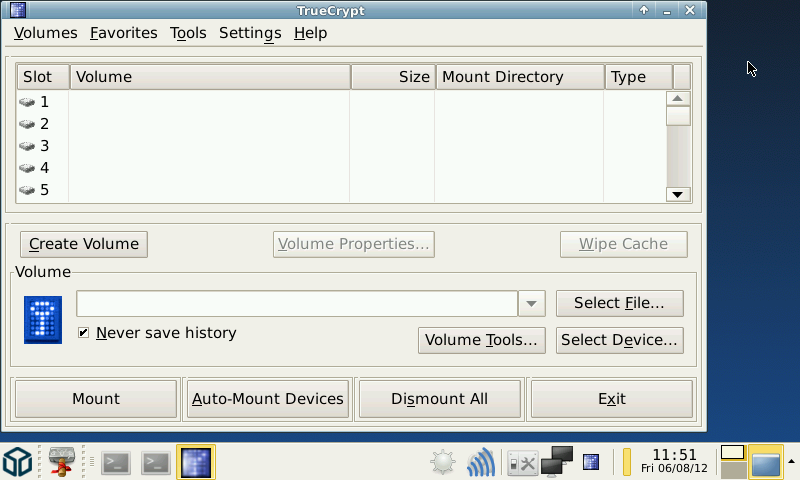Click the slot list scrollbar thumb
The image size is (800, 480).
click(x=678, y=116)
